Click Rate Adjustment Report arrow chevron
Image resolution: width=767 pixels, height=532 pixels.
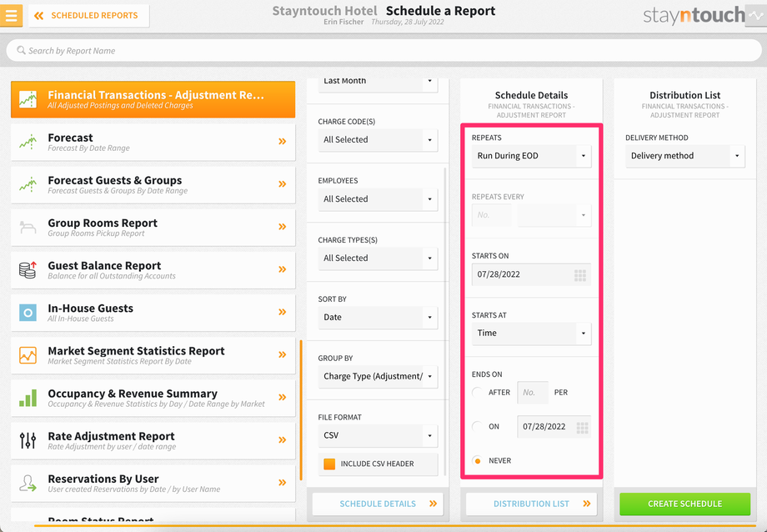pyautogui.click(x=283, y=439)
